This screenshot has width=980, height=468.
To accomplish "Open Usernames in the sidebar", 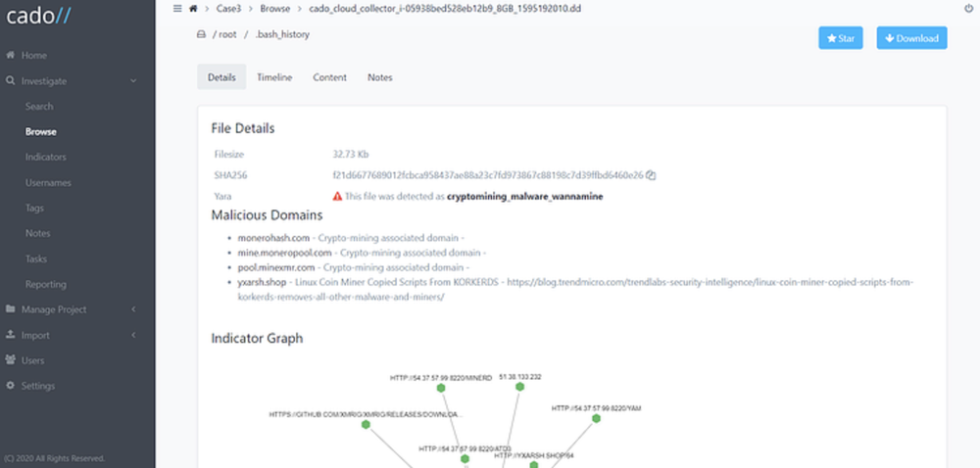I will pyautogui.click(x=48, y=183).
